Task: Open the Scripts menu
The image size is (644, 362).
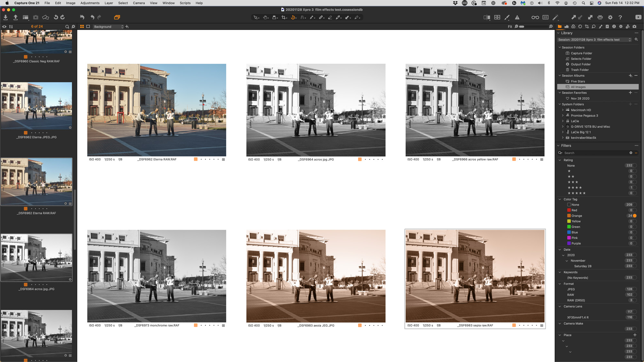Action: coord(185,3)
